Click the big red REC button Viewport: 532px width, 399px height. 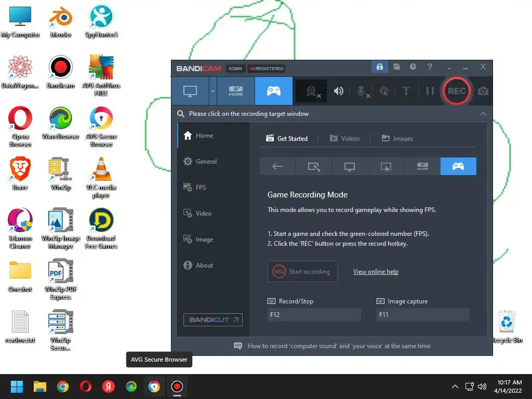[456, 91]
